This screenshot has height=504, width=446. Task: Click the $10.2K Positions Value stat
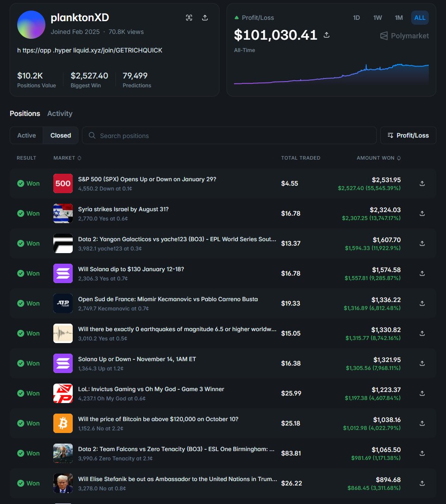tap(36, 79)
